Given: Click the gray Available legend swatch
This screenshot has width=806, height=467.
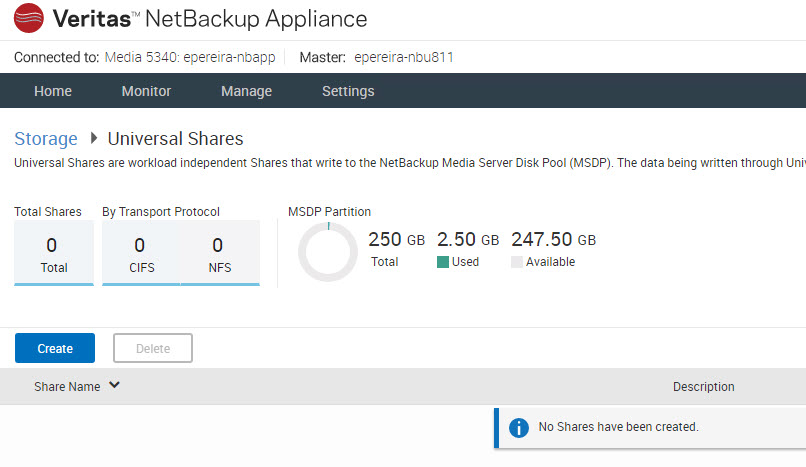Looking at the screenshot, I should point(517,262).
